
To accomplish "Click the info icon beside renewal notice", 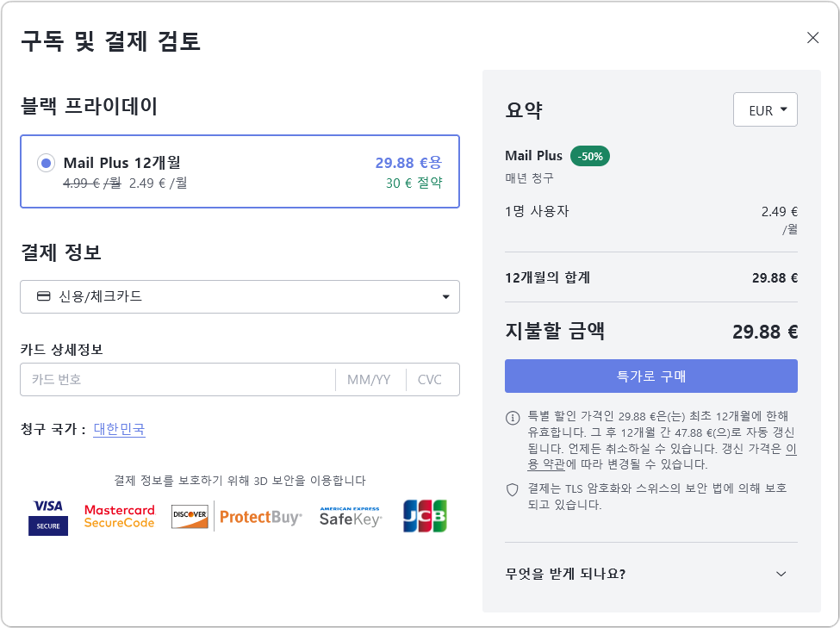I will (x=512, y=418).
